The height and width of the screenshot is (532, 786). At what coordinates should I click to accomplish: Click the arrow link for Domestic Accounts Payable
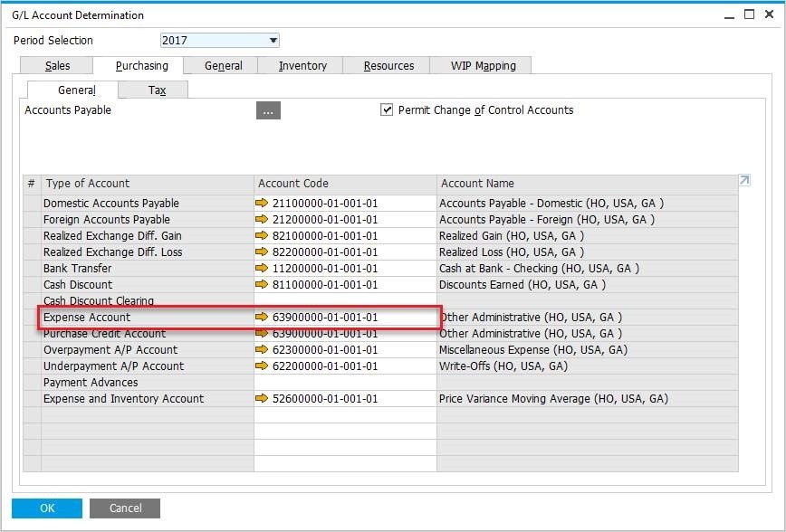pyautogui.click(x=263, y=204)
